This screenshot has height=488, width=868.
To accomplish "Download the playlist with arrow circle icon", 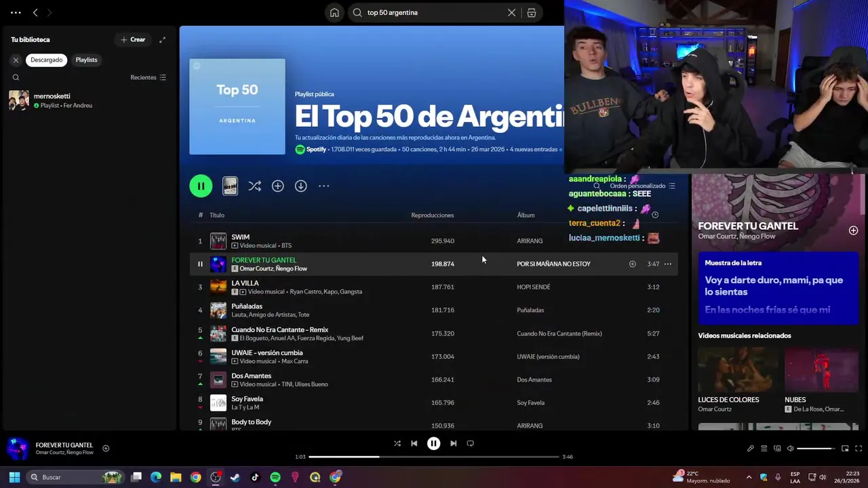I will [x=300, y=186].
